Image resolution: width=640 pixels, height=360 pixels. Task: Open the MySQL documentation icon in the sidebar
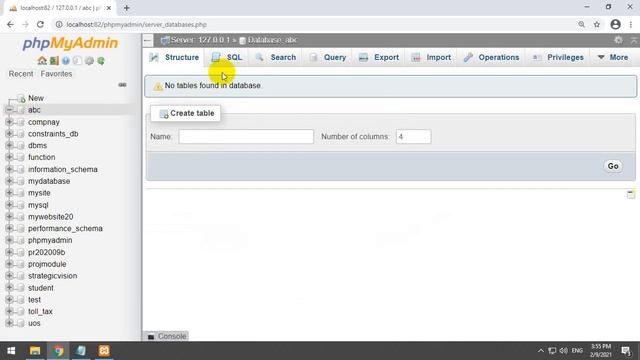pos(77,61)
